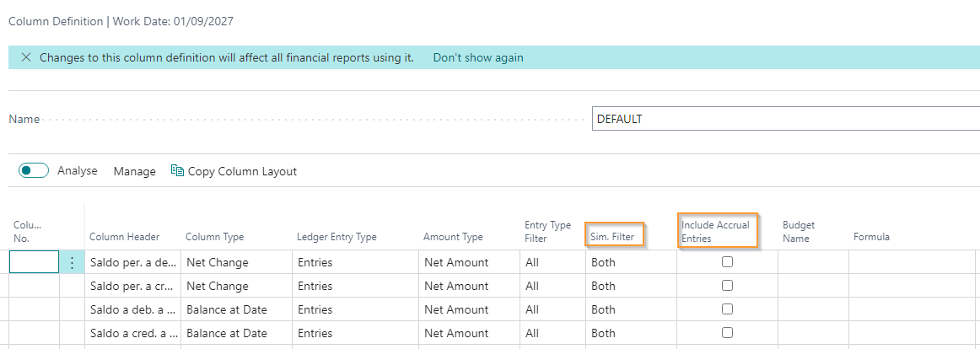The width and height of the screenshot is (980, 349).
Task: Click the Colu... No. column heading
Action: [x=27, y=231]
